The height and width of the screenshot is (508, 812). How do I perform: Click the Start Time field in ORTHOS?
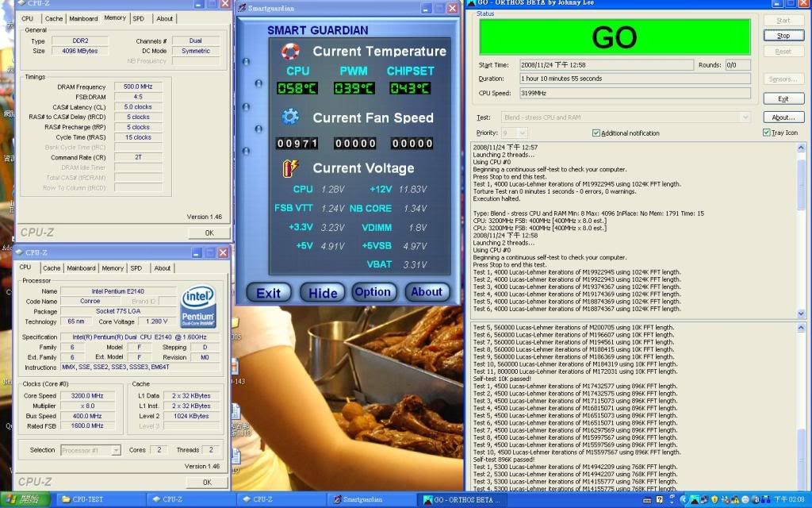coord(607,65)
